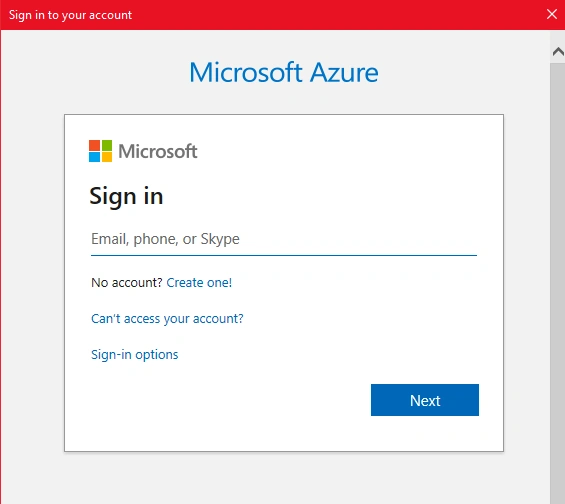Click the No account? label text
The image size is (565, 504).
coord(127,282)
